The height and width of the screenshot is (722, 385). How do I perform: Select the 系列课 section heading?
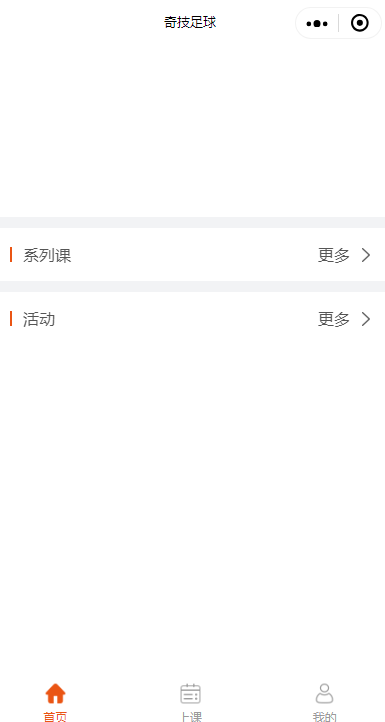[x=47, y=255]
